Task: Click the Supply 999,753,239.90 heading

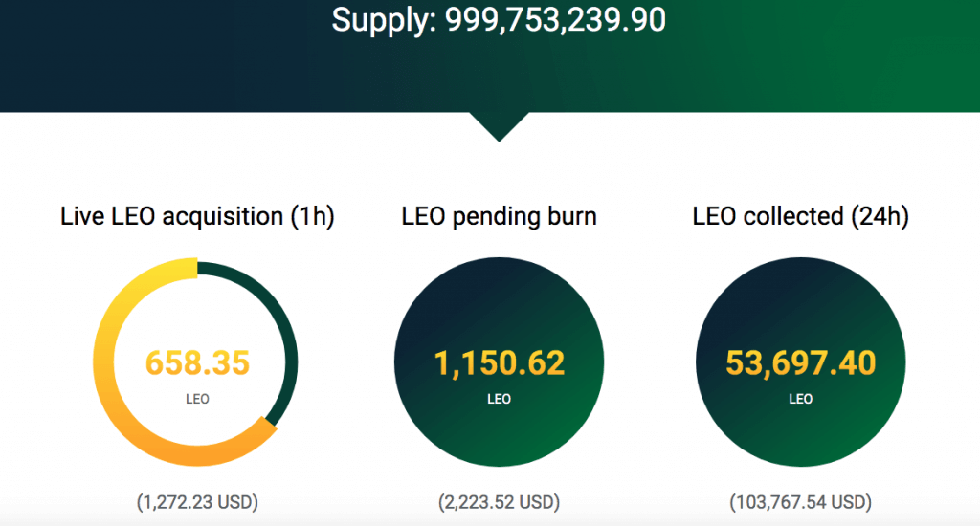Action: click(x=498, y=20)
